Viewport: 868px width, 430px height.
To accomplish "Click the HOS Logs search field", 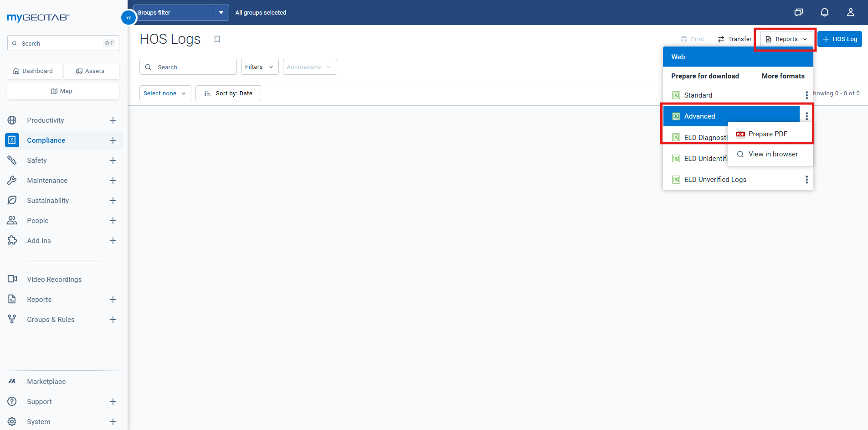I will coord(188,67).
